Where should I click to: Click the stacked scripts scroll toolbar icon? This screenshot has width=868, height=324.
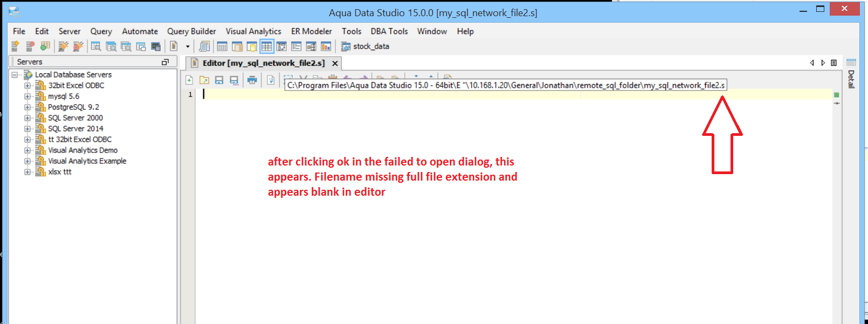click(x=204, y=46)
